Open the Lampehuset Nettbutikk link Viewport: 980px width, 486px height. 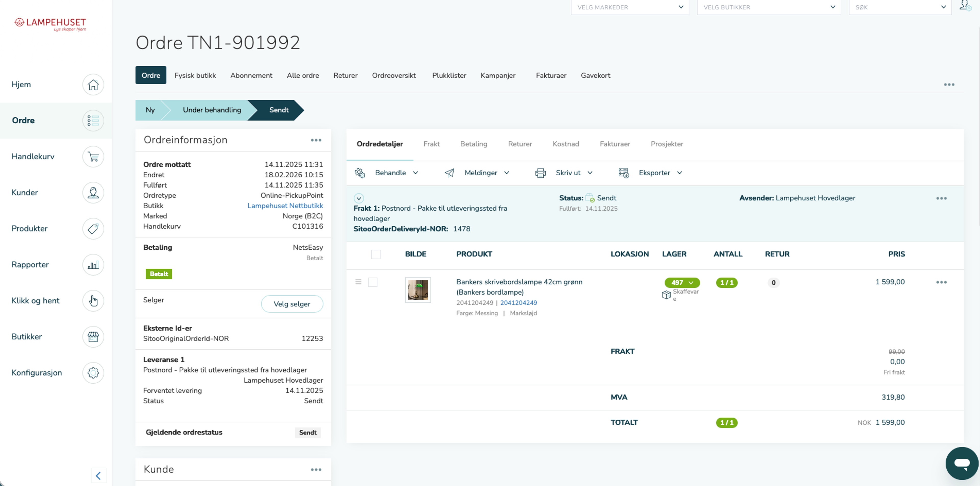pos(285,205)
